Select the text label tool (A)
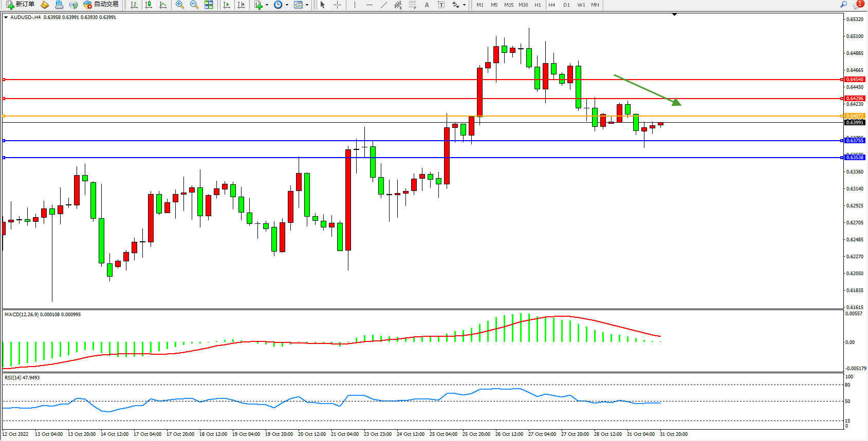868x441 pixels. (427, 5)
